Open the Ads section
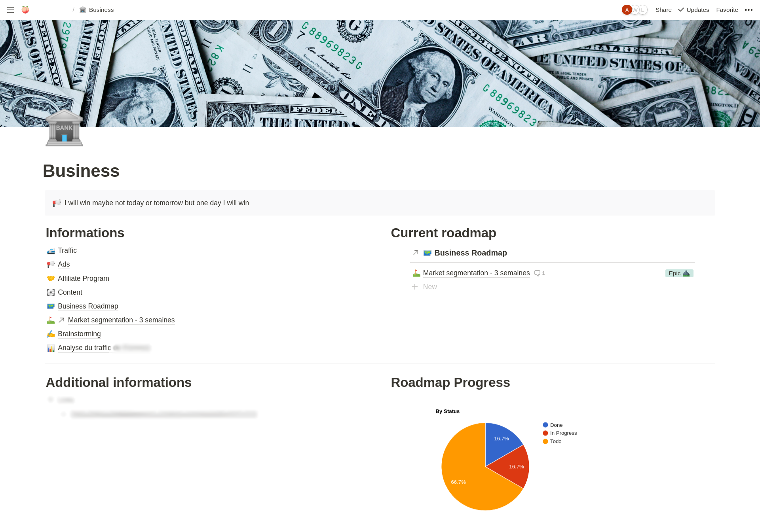 coord(63,264)
